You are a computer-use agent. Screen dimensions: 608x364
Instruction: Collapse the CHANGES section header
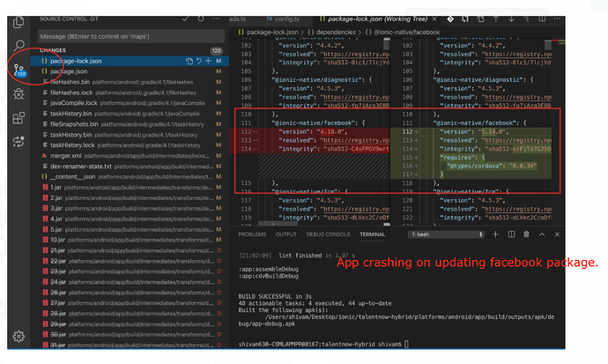click(x=53, y=50)
